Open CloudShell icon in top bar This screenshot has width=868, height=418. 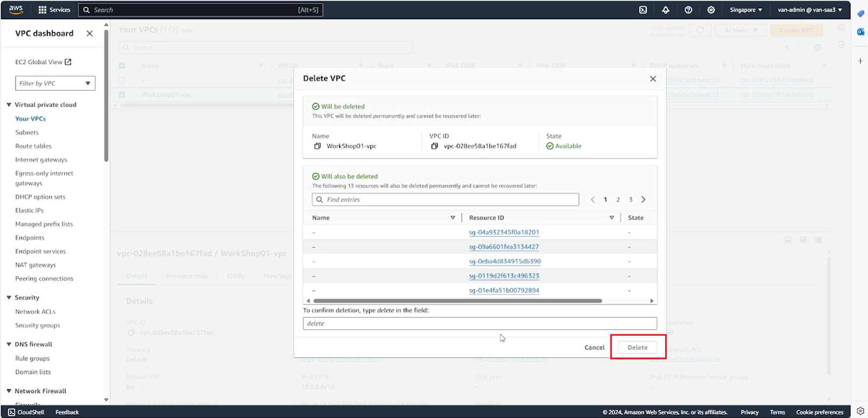pyautogui.click(x=643, y=10)
